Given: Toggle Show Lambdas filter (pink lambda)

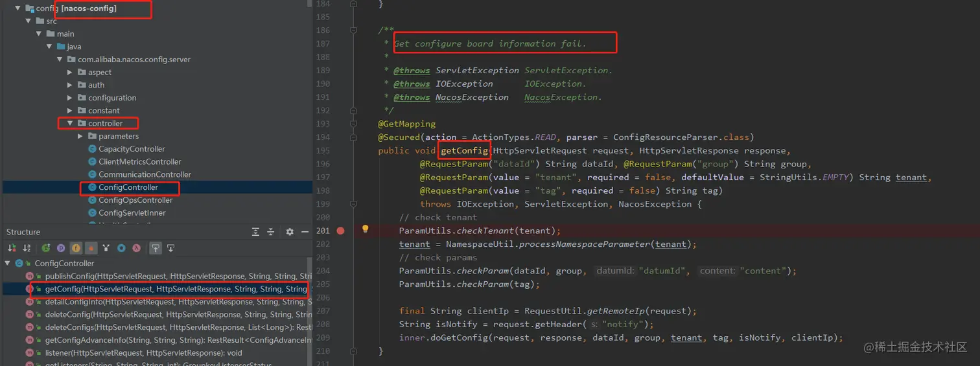Looking at the screenshot, I should pos(137,248).
